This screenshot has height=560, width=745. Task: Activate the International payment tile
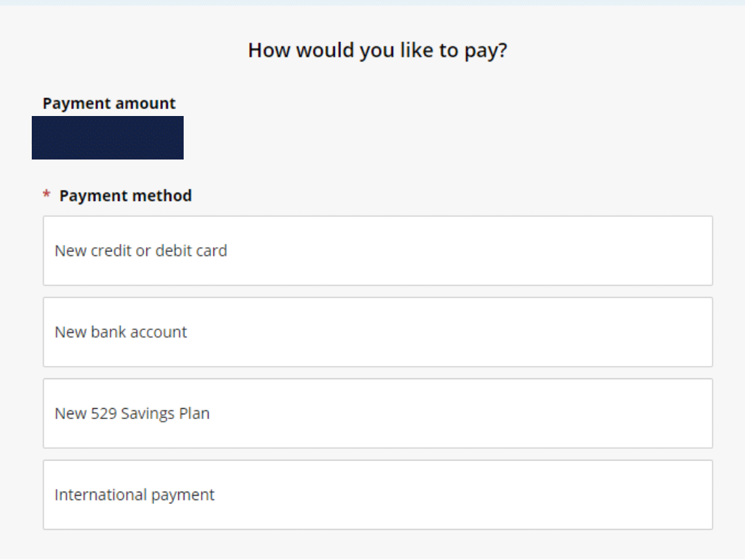point(377,494)
